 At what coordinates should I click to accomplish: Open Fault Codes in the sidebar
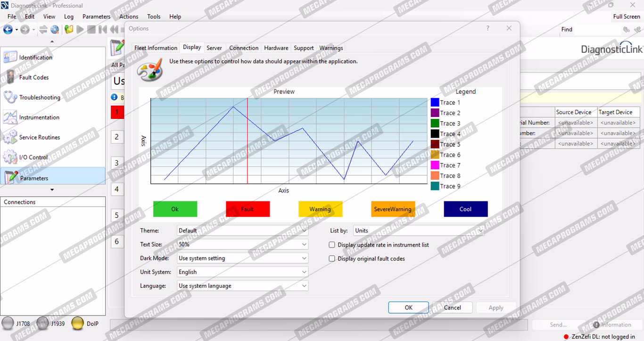click(33, 77)
